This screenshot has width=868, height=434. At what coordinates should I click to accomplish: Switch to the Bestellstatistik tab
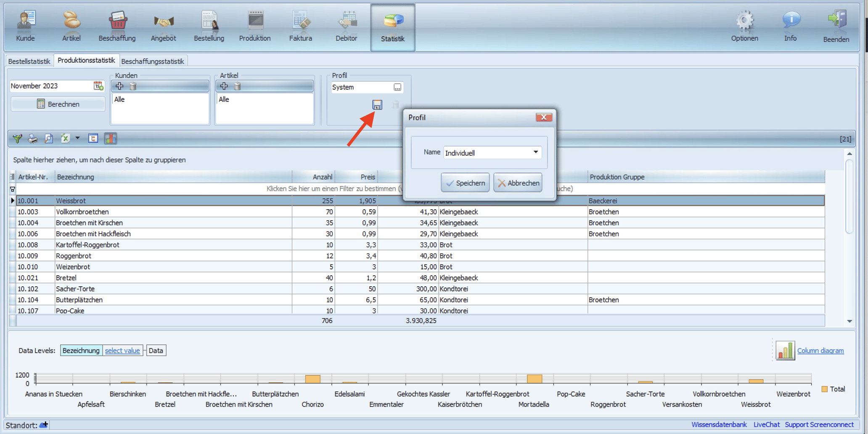coord(29,61)
